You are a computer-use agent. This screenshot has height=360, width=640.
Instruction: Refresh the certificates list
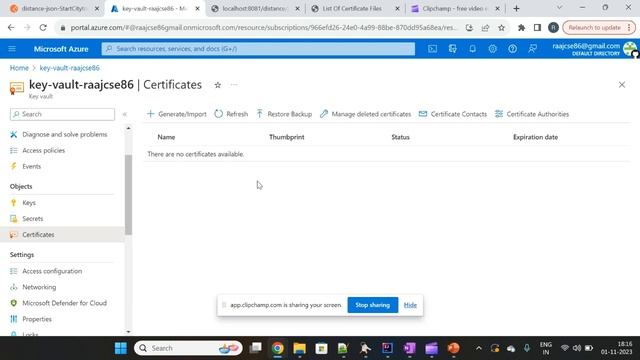tap(231, 114)
